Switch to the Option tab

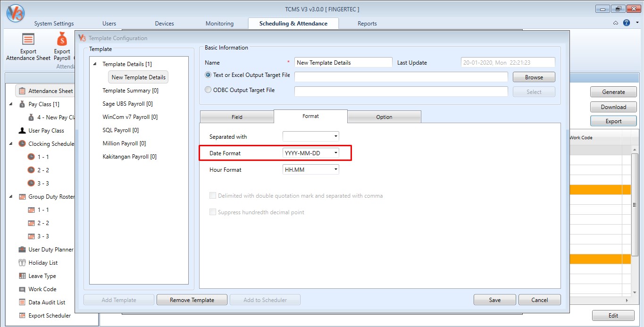click(384, 117)
